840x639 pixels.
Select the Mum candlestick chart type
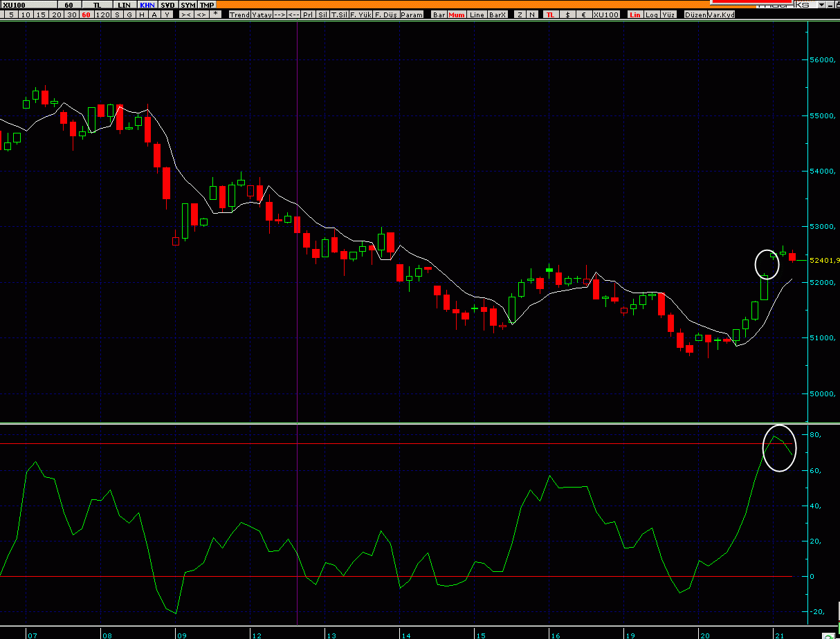(x=457, y=15)
